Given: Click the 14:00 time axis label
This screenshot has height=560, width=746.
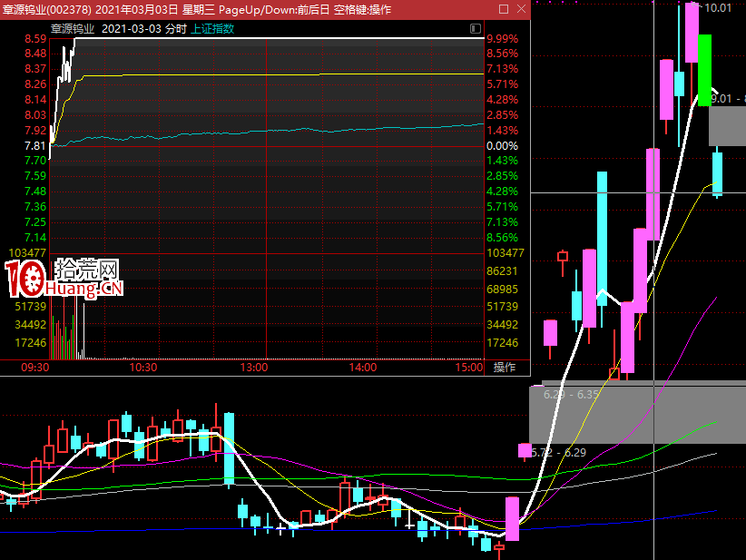Looking at the screenshot, I should 363,368.
